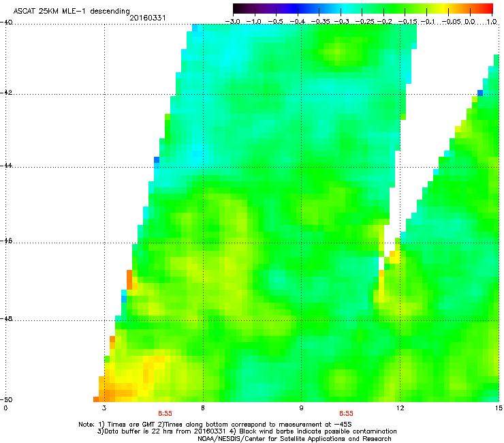This screenshot has height=443, width=504.
Task: Select the -0.35 color scale label
Action: 319,22
